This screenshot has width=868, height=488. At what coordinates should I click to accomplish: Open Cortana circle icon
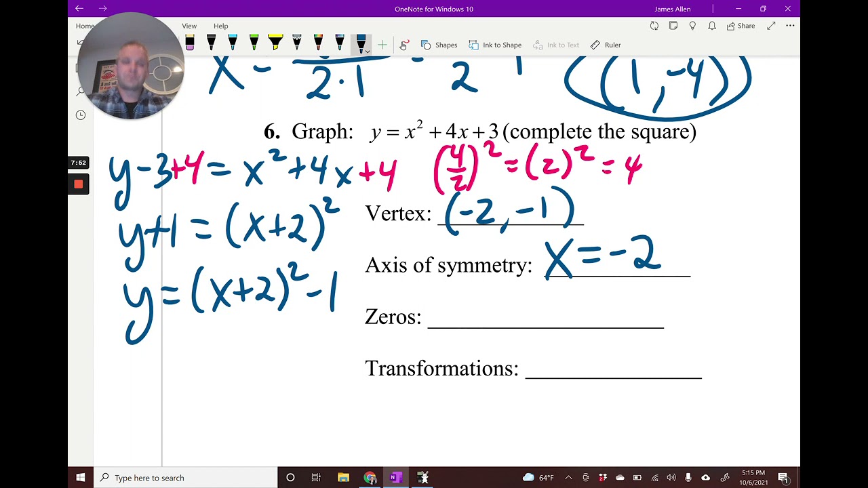click(290, 478)
